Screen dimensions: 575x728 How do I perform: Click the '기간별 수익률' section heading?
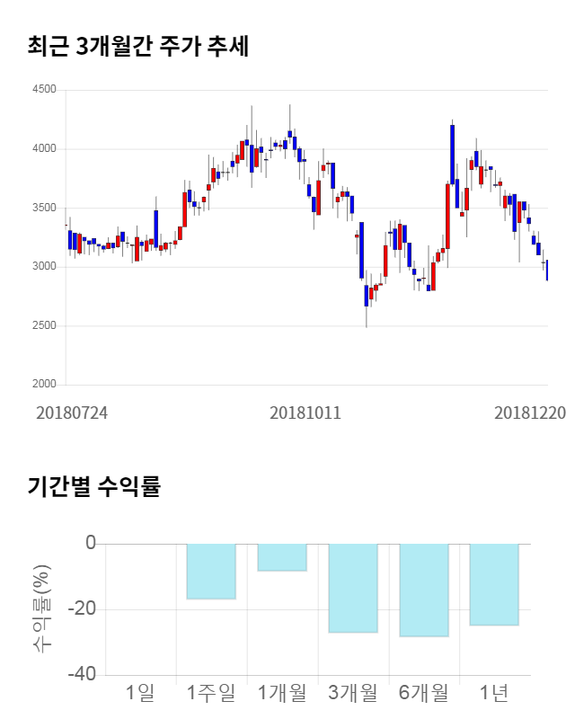coord(93,487)
